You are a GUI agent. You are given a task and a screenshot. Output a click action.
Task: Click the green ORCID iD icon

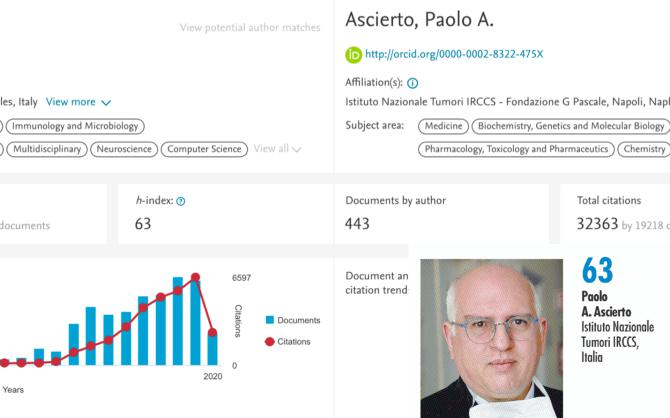353,55
